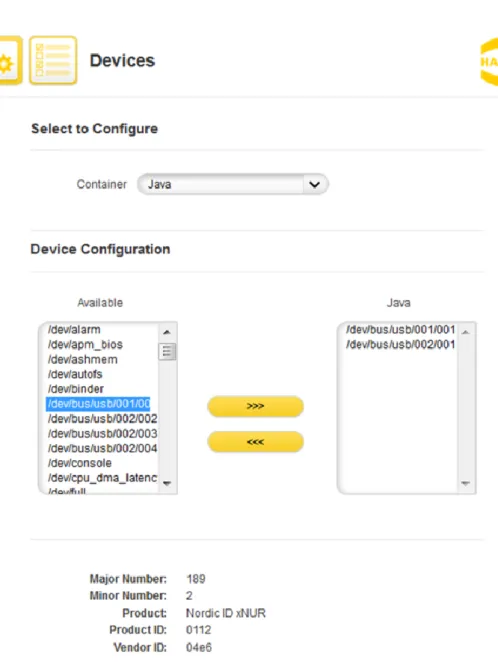The width and height of the screenshot is (498, 662).
Task: Click the Minor Number value 2
Action: click(x=189, y=596)
